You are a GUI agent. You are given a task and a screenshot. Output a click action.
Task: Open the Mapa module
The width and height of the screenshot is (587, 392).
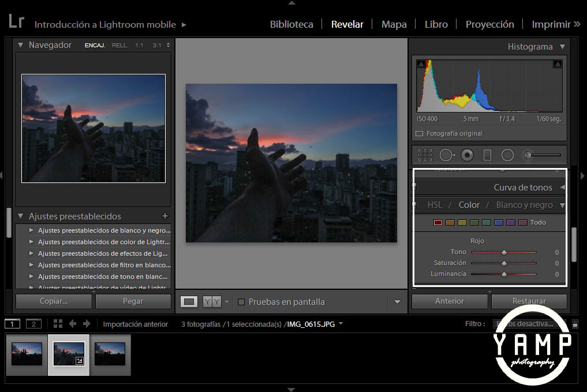(x=394, y=24)
